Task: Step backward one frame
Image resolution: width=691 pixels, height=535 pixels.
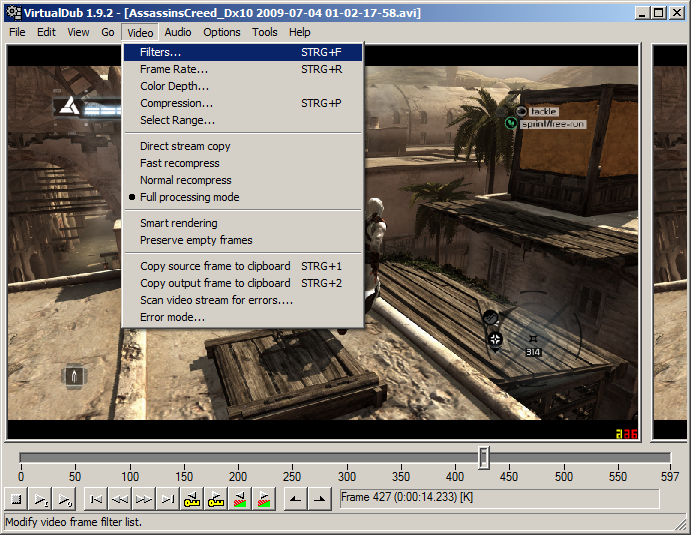Action: pos(120,499)
